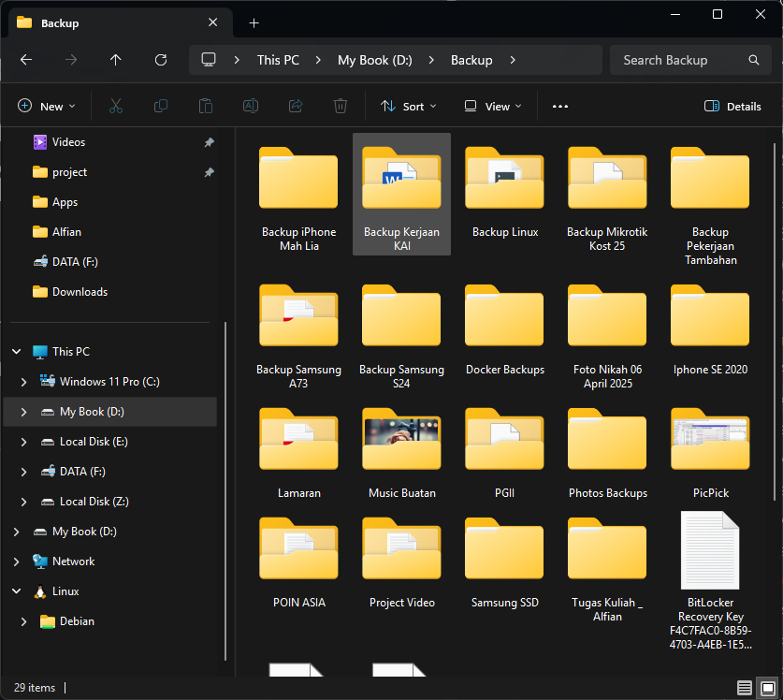Navigate up one folder level

tap(115, 60)
